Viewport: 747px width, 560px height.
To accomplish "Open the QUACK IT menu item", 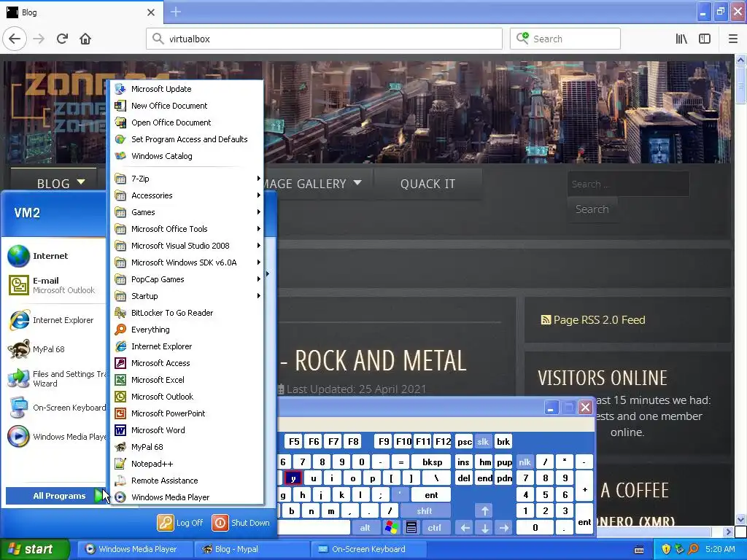I will point(427,184).
